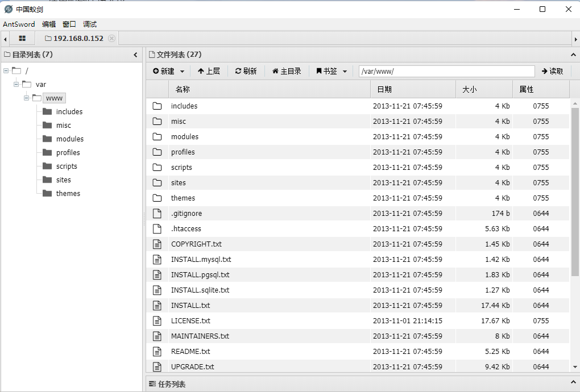Screen dimensions: 580x392
Task: Click the path field /var/www/
Action: [446, 72]
